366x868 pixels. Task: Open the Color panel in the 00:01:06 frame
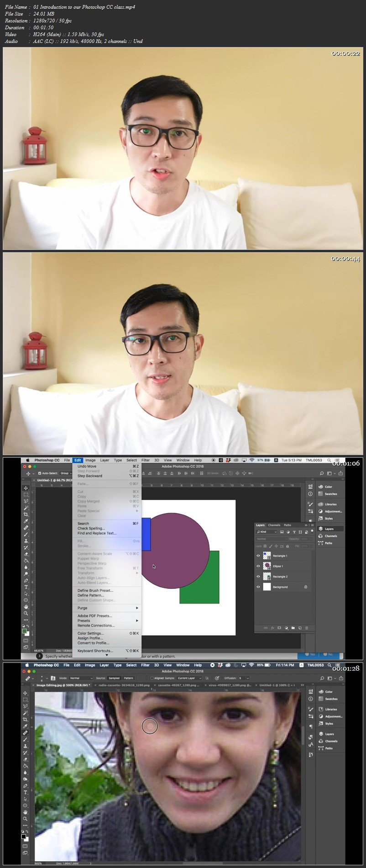[326, 487]
